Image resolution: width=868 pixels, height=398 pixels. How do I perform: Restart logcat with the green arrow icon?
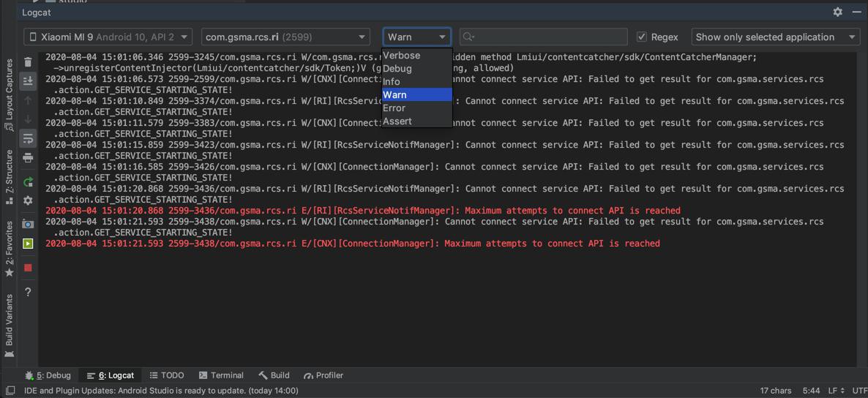tap(28, 181)
